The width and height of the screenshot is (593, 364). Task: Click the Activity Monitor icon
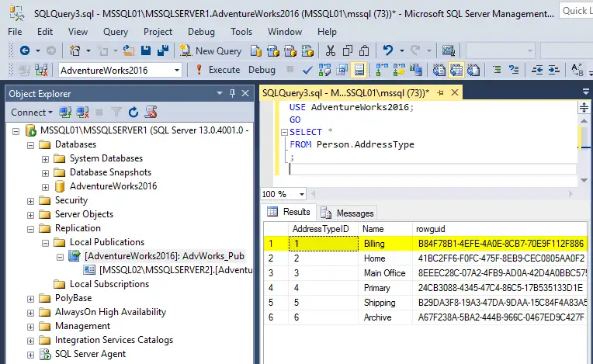448,50
